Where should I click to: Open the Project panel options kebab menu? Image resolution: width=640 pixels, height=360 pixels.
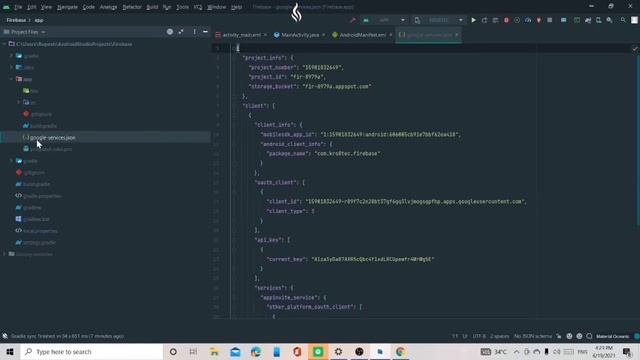(194, 32)
